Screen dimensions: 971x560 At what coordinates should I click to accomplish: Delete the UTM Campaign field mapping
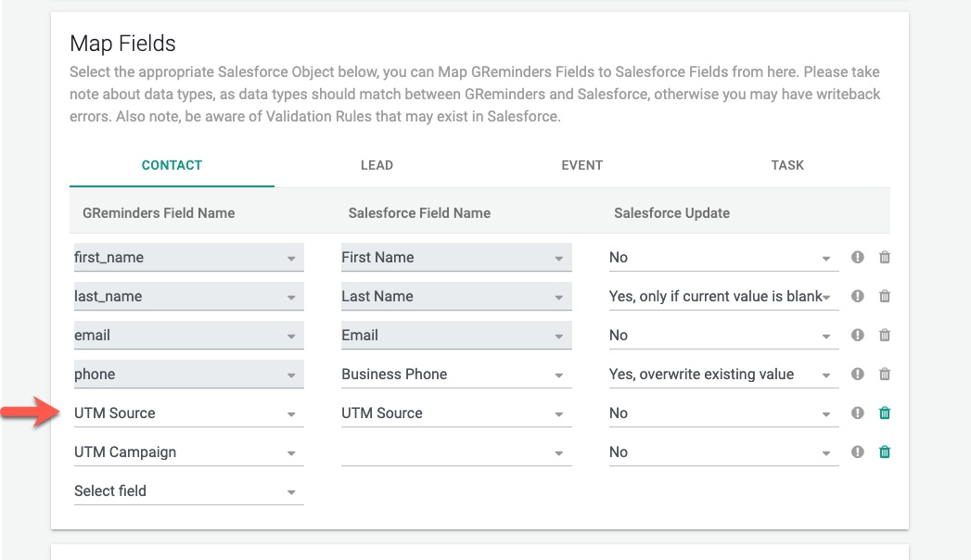(x=884, y=452)
